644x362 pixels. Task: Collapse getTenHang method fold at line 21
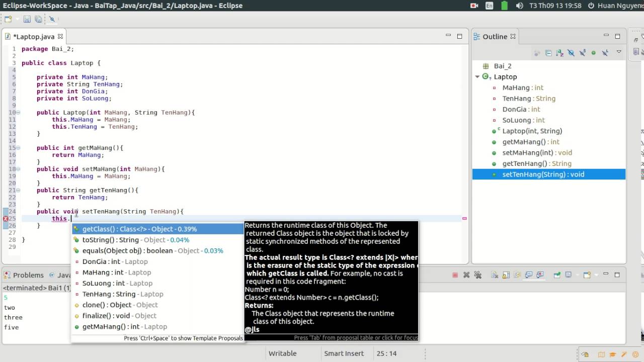(x=18, y=190)
